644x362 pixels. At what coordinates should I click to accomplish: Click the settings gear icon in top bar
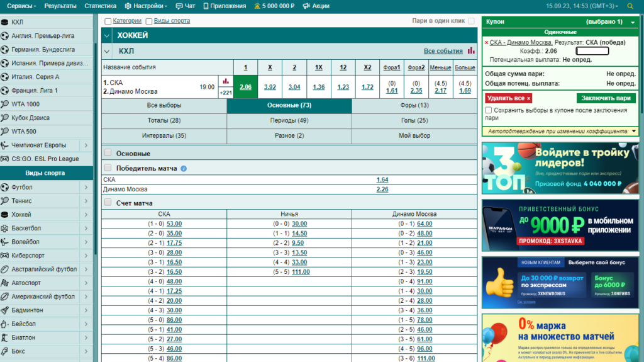pyautogui.click(x=128, y=6)
